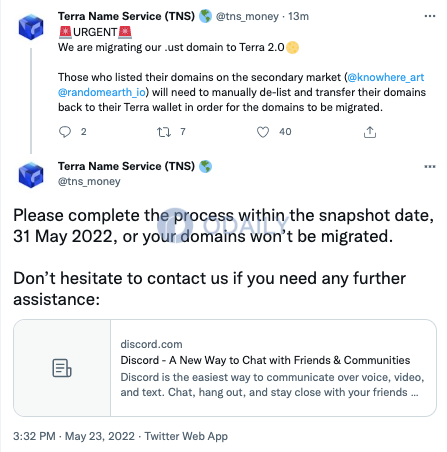Click the share upload icon

(x=370, y=132)
